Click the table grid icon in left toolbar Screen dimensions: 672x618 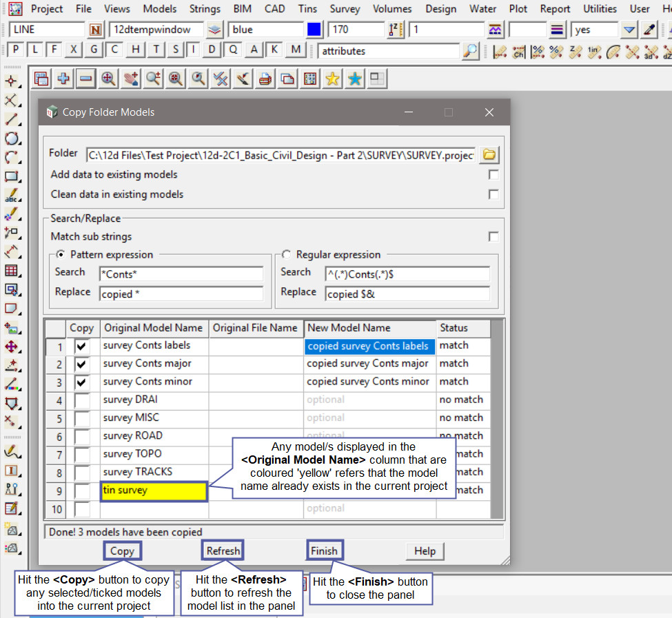click(x=11, y=271)
